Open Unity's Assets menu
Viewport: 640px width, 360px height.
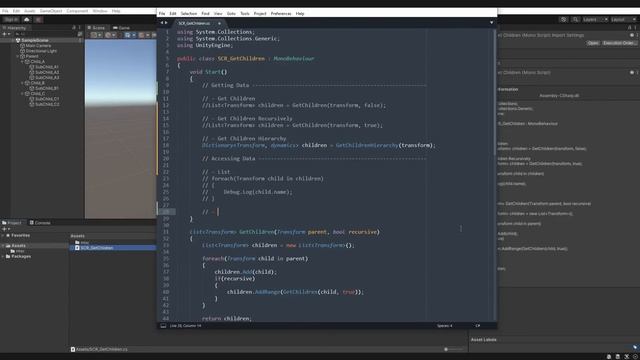pyautogui.click(x=29, y=11)
